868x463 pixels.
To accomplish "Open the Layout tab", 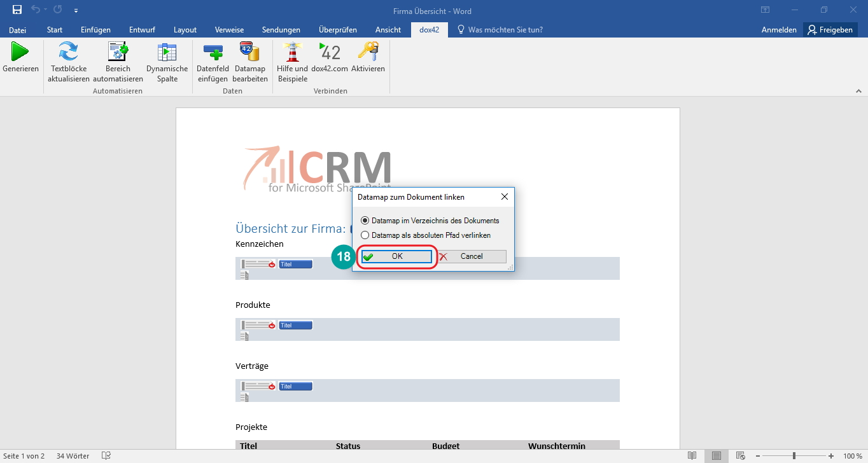I will tap(185, 30).
